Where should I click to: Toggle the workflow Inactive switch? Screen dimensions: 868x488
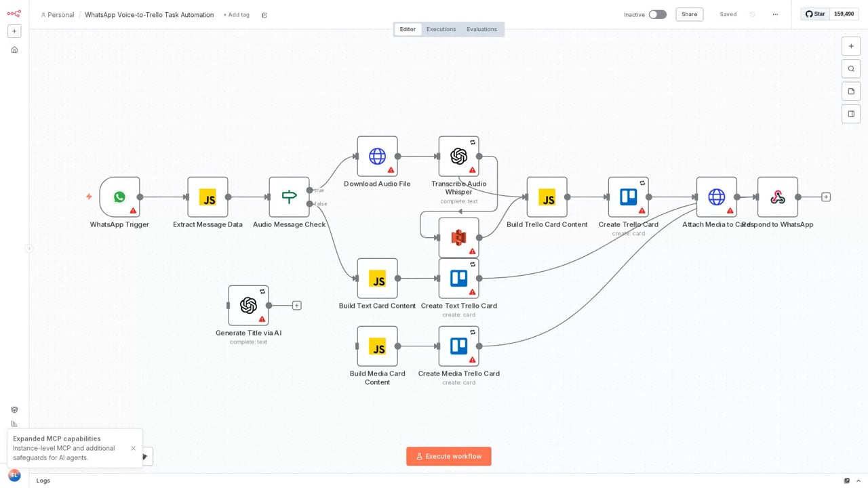pos(657,14)
